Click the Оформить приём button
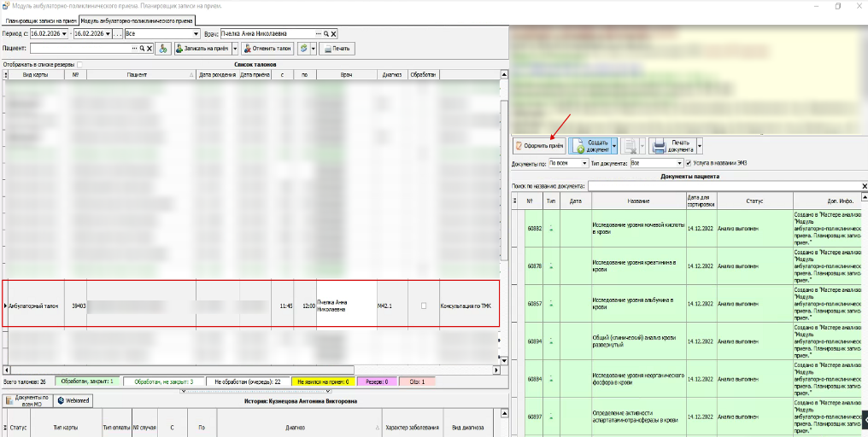868x437 pixels. click(537, 146)
